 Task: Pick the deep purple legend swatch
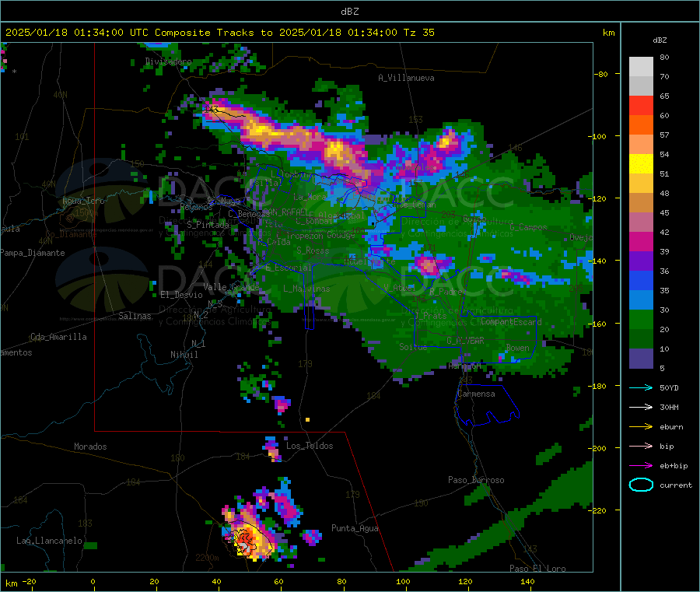pyautogui.click(x=641, y=261)
